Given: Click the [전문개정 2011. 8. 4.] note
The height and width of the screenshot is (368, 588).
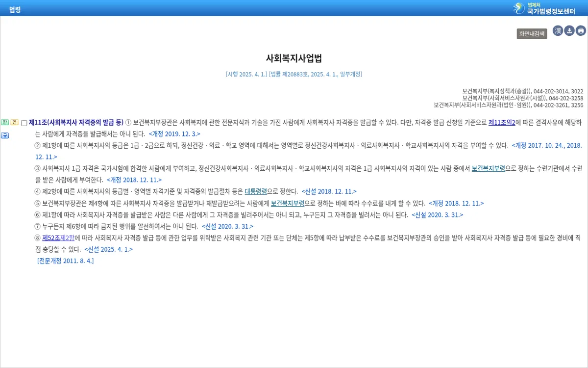Looking at the screenshot, I should pyautogui.click(x=65, y=261).
